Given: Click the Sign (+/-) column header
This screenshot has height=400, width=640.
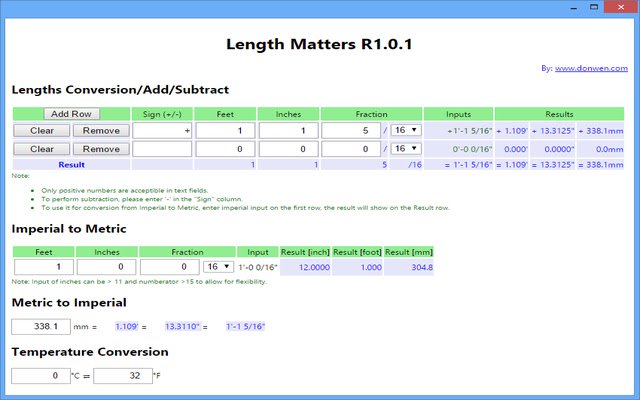Looking at the screenshot, I should coord(162,114).
